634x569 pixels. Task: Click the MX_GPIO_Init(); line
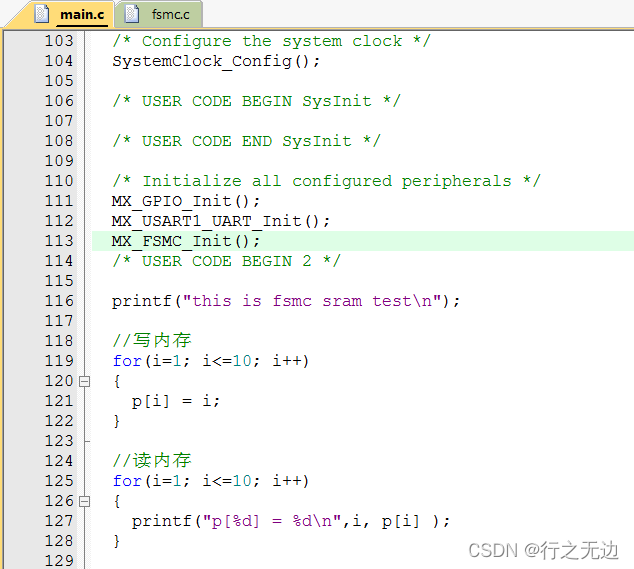(186, 201)
